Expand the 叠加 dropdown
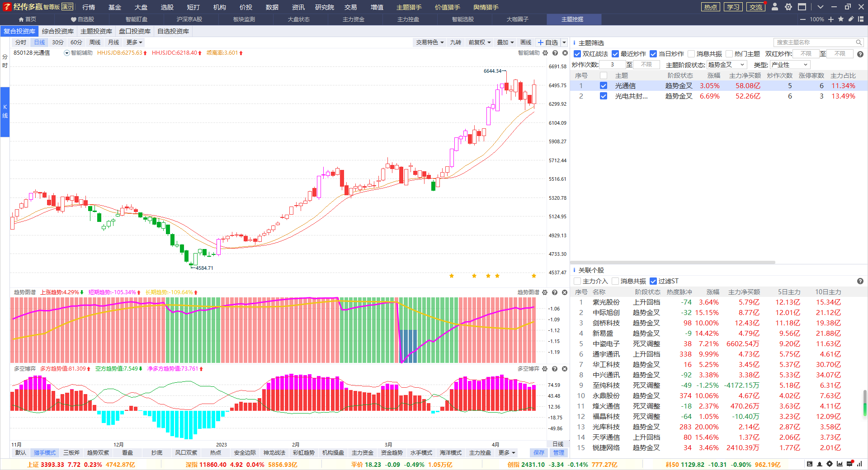Screen dimensions: 868x470 (505, 42)
